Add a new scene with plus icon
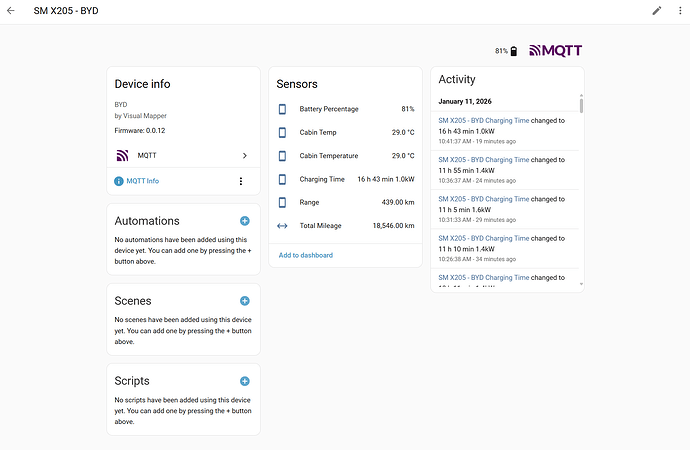 (x=245, y=300)
